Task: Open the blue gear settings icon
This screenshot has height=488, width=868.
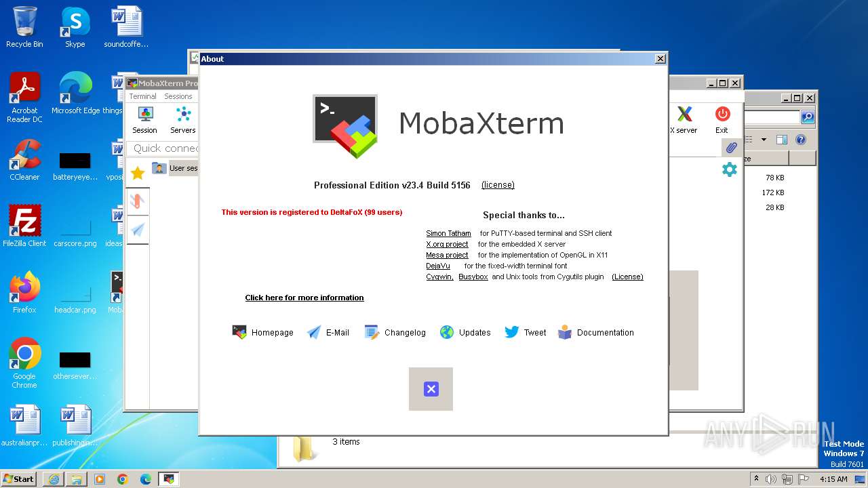Action: click(x=730, y=169)
